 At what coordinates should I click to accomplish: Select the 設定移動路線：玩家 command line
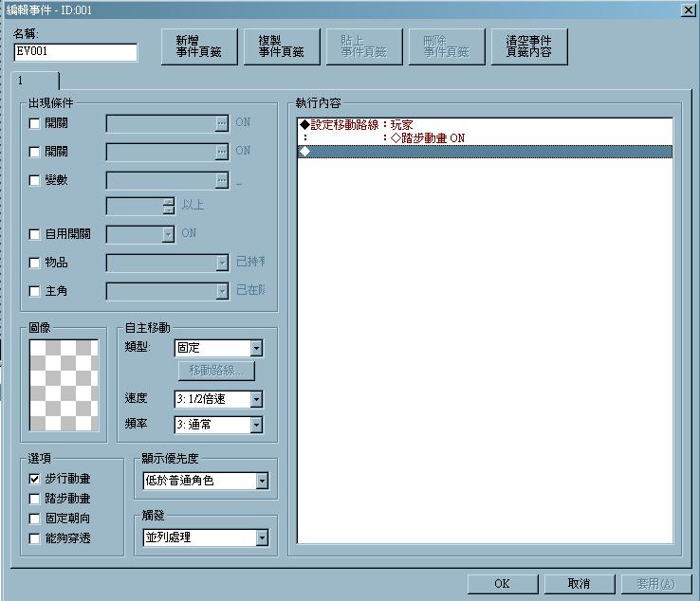[485, 125]
